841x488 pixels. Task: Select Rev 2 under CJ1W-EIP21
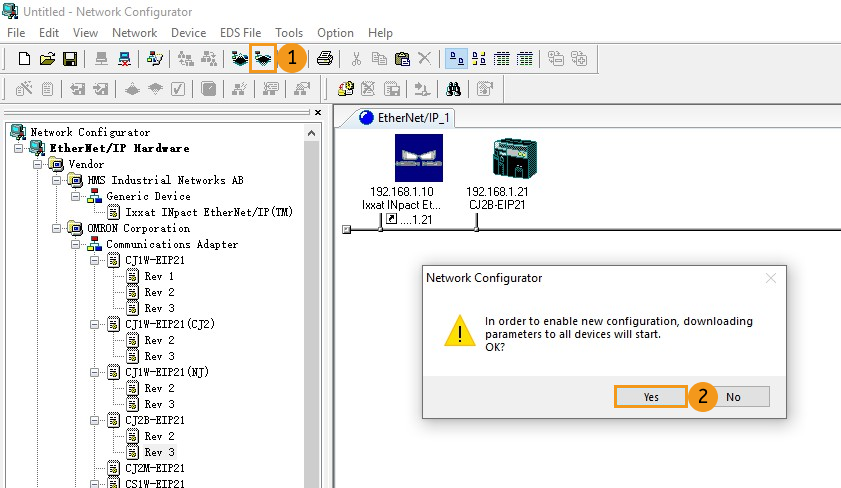(159, 292)
